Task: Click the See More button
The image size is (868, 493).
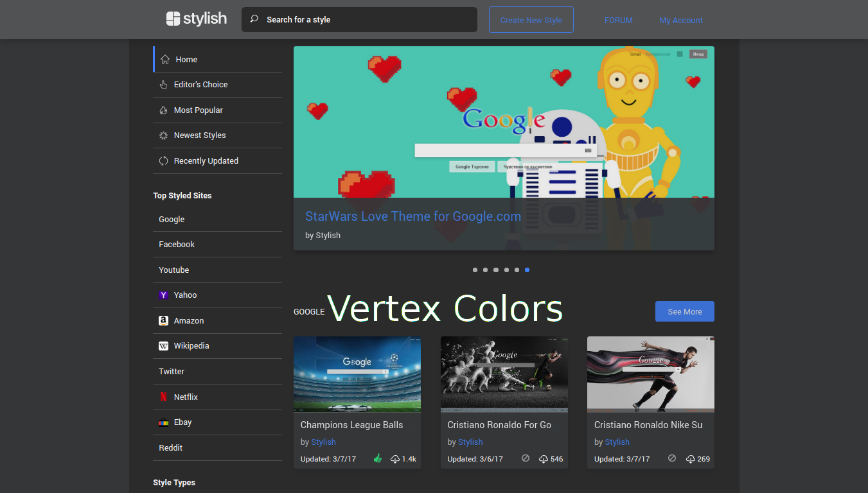Action: (685, 311)
